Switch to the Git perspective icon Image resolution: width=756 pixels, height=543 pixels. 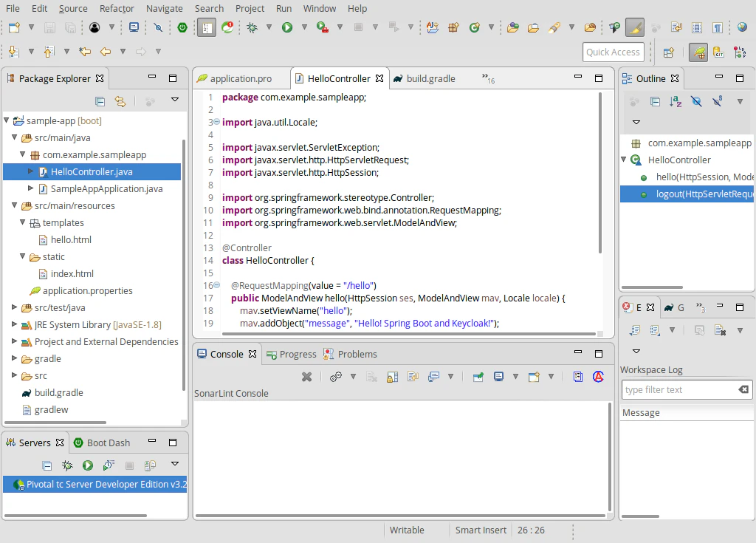(x=718, y=52)
